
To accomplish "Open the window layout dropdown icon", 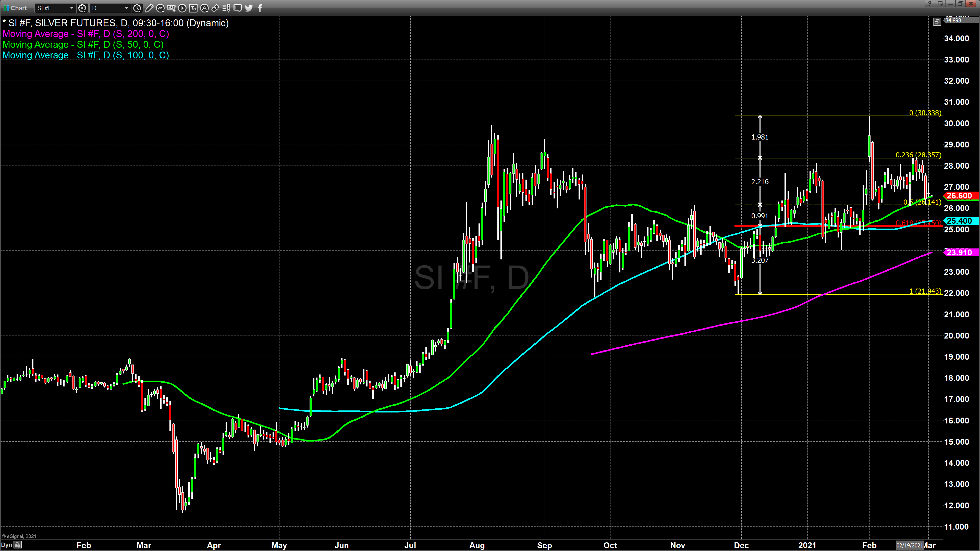I will tap(940, 3).
